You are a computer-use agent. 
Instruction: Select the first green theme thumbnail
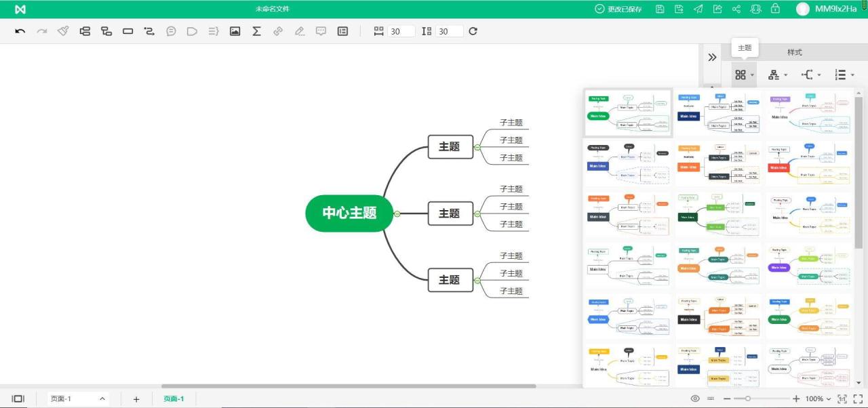click(628, 113)
